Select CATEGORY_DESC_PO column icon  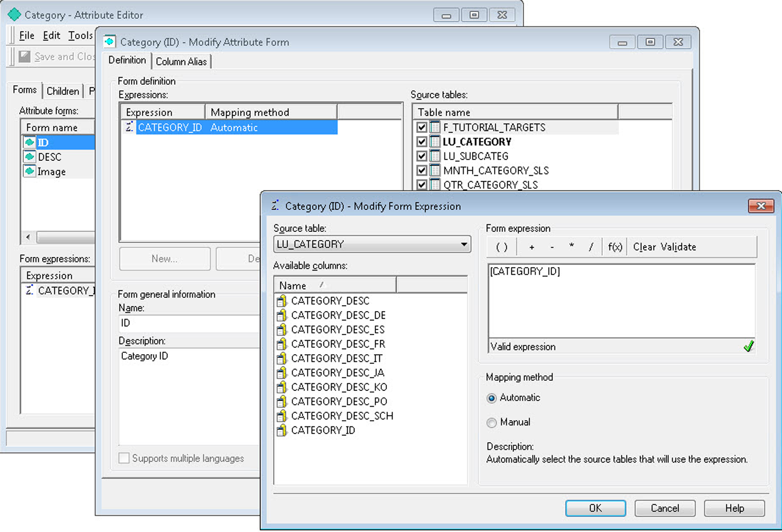[x=281, y=402]
